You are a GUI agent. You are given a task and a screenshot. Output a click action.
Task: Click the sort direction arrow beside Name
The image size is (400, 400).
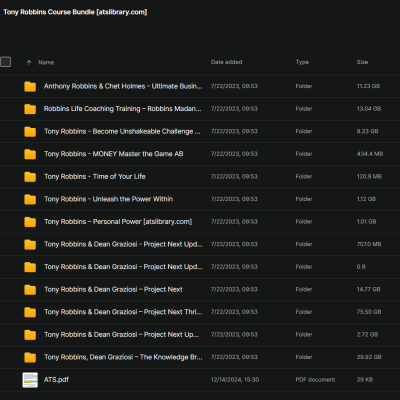click(x=29, y=62)
